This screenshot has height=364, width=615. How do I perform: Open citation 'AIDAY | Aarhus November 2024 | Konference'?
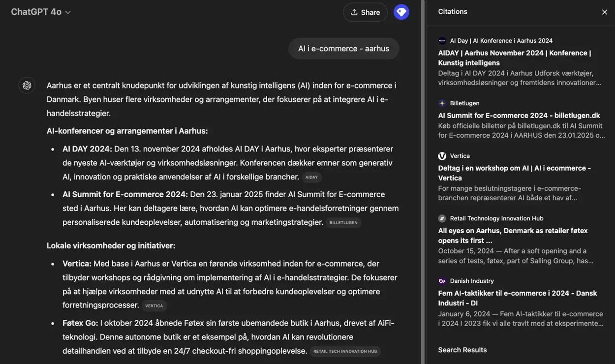pyautogui.click(x=515, y=58)
